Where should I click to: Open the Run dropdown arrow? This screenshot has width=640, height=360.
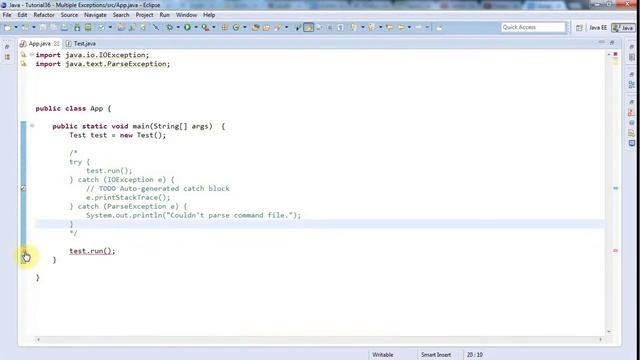[196, 27]
